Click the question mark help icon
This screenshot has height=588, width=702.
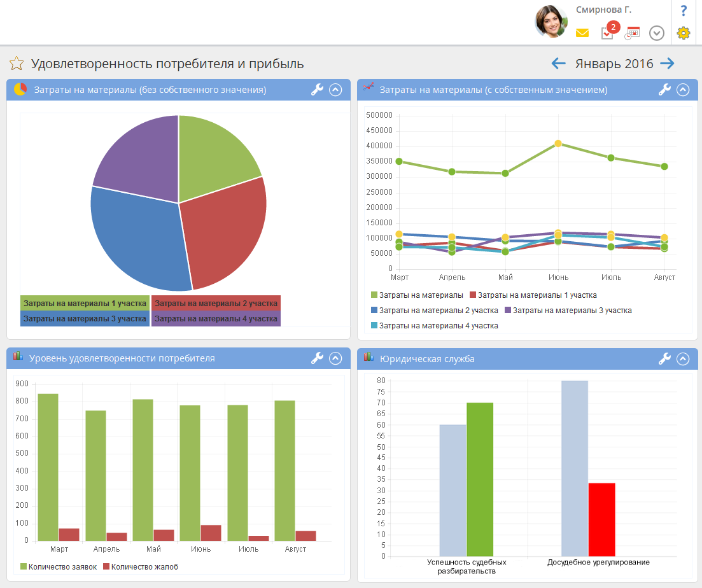point(684,11)
